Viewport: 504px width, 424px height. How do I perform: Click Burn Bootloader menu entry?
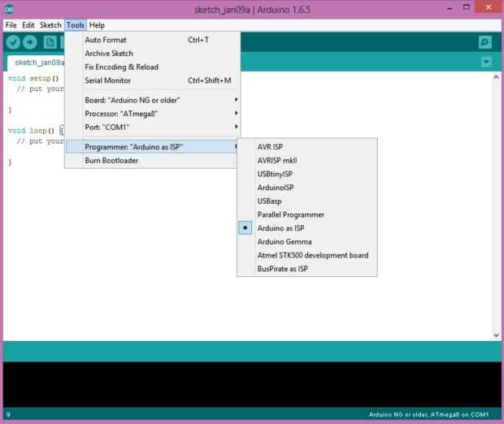pyautogui.click(x=152, y=160)
